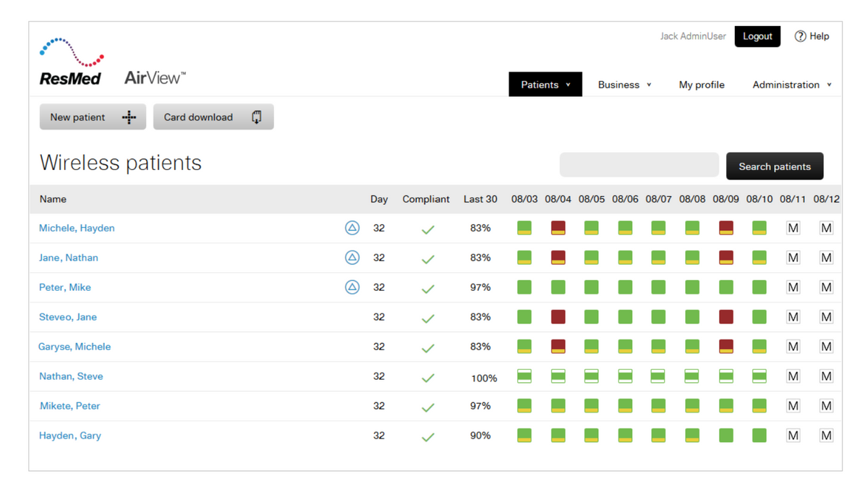Click the Logout button
Screen dimensions: 868x487
[757, 36]
